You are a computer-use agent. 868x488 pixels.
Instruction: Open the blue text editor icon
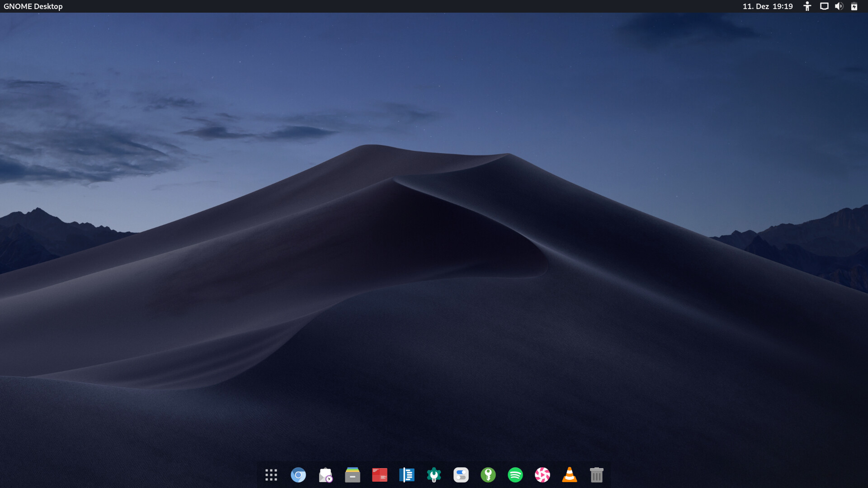[407, 475]
